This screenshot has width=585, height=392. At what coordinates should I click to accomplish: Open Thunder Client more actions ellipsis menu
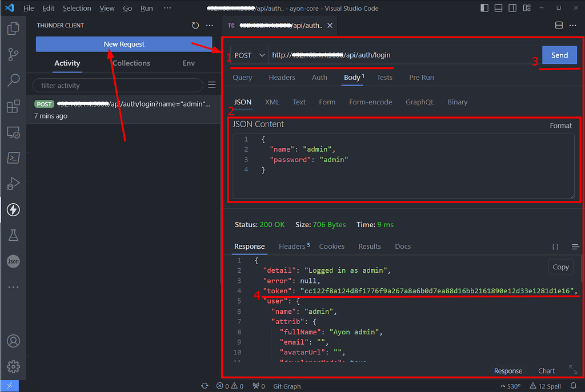(210, 25)
